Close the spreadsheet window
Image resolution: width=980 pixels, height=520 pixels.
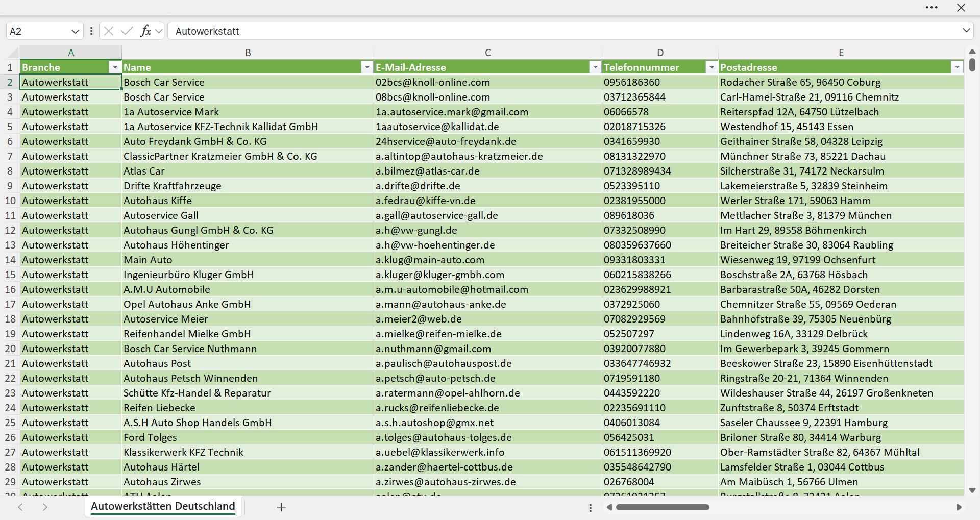[961, 8]
